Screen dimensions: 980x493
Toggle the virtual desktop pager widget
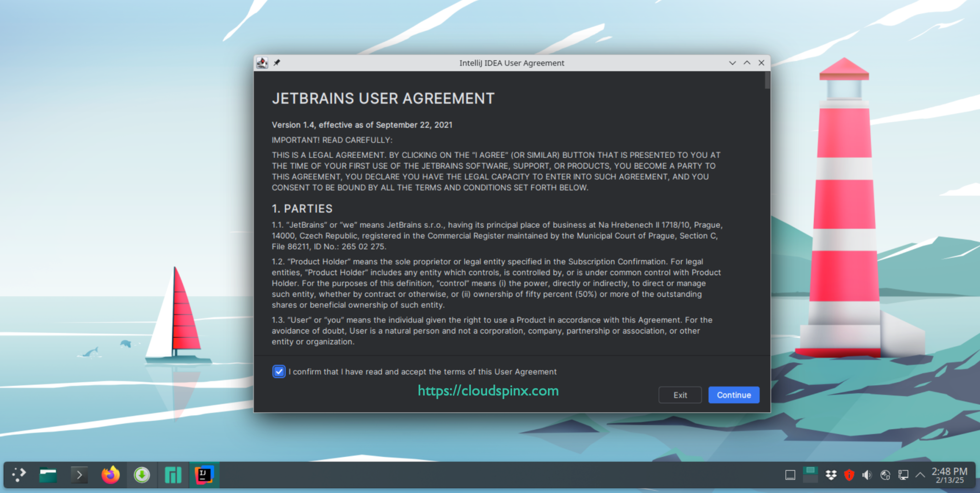pyautogui.click(x=811, y=474)
